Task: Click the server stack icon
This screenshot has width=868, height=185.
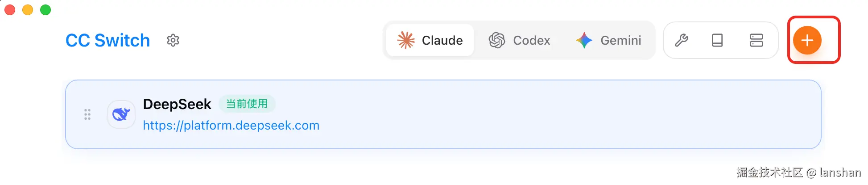Action: point(756,41)
